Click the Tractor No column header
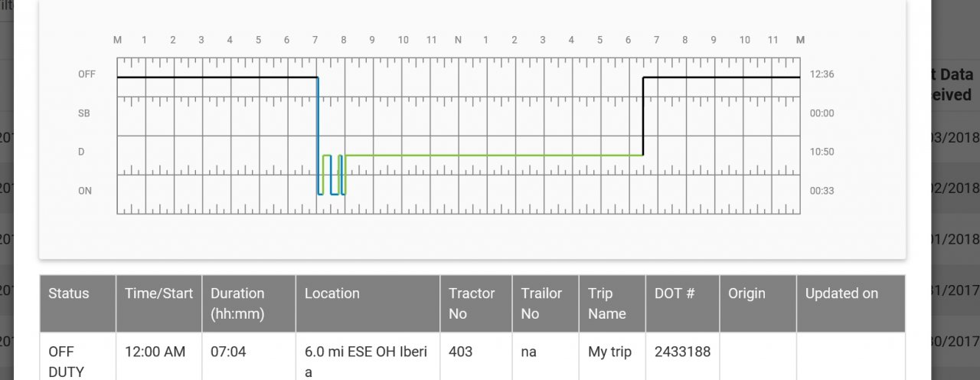Viewport: 980px width, 380px height. tap(472, 303)
